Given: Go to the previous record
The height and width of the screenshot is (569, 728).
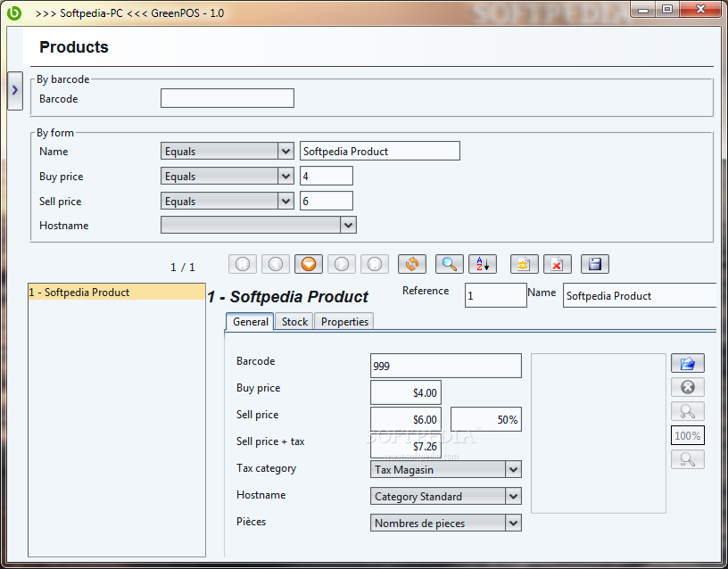Looking at the screenshot, I should [x=276, y=264].
